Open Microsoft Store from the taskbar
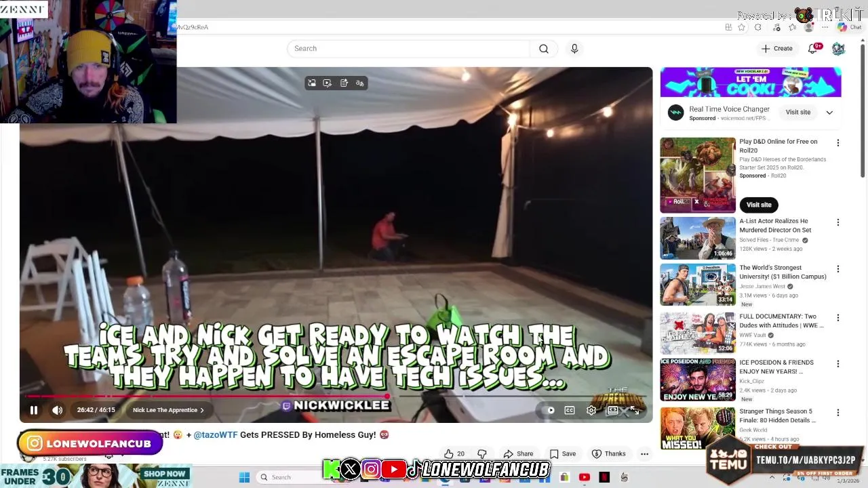 tap(564, 477)
